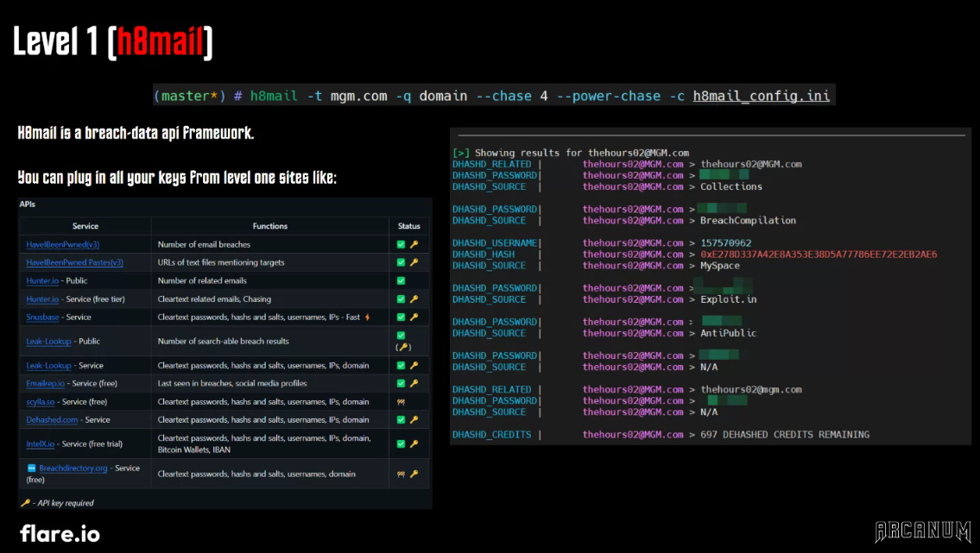Click the username value '157570962'
Screen dimensions: 980x553
[725, 242]
